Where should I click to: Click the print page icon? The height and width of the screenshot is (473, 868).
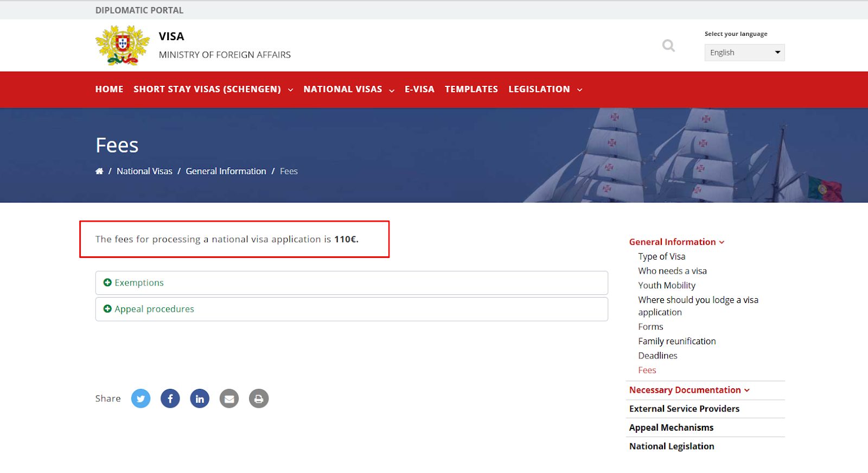pos(259,399)
